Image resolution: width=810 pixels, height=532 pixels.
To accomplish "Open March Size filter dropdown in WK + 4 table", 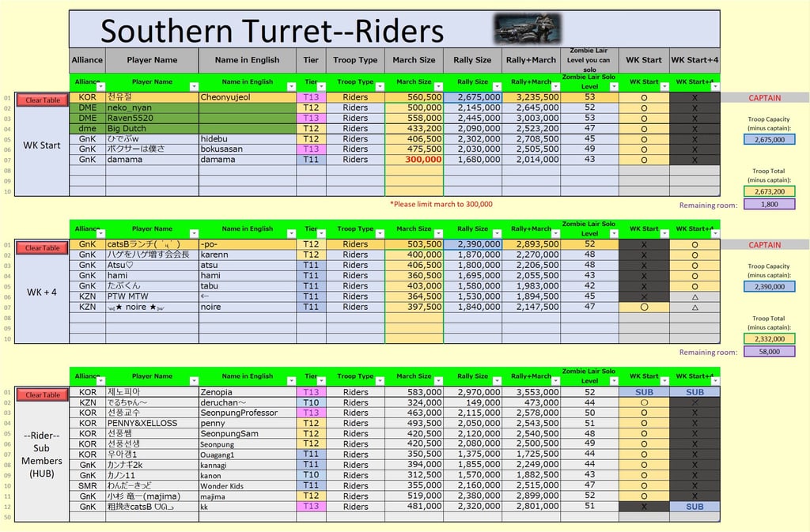I will click(x=438, y=234).
